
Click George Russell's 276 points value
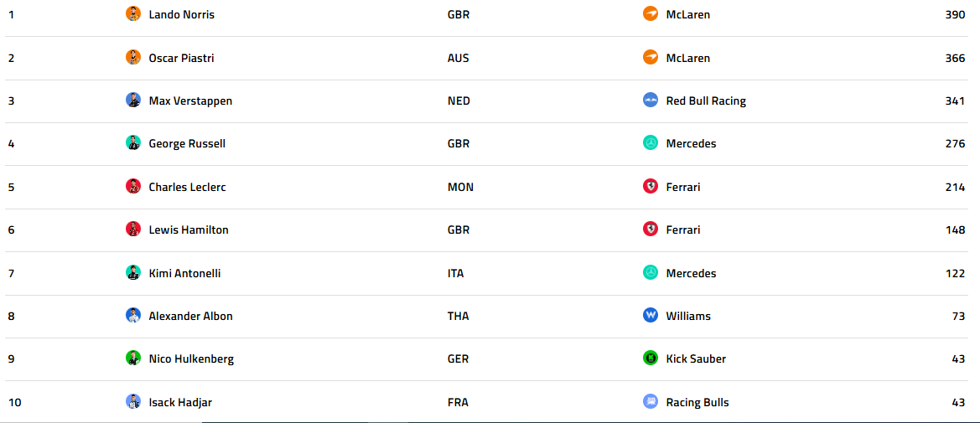955,143
